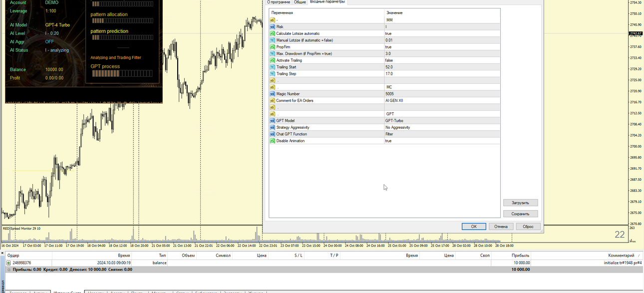Edit the Max. Drawdown value 3.0
Screen dimensions: 644x293
(442, 53)
